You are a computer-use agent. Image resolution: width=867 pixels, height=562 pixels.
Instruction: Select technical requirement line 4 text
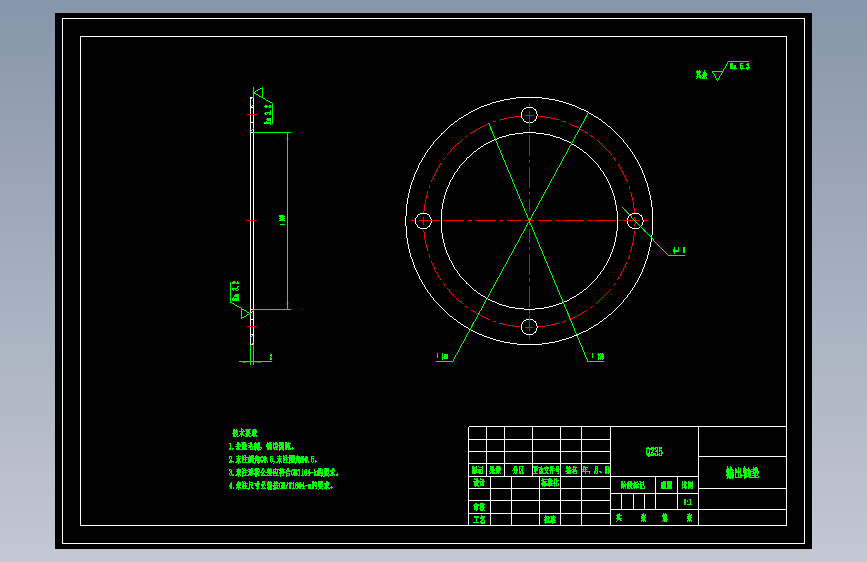(281, 486)
